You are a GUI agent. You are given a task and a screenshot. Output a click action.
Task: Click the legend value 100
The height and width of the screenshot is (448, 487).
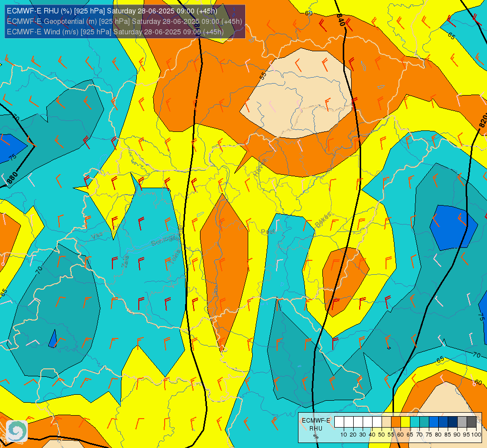[x=476, y=435]
